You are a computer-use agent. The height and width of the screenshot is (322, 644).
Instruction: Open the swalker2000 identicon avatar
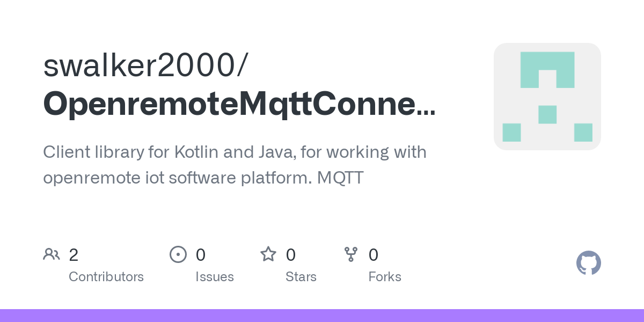click(x=547, y=97)
